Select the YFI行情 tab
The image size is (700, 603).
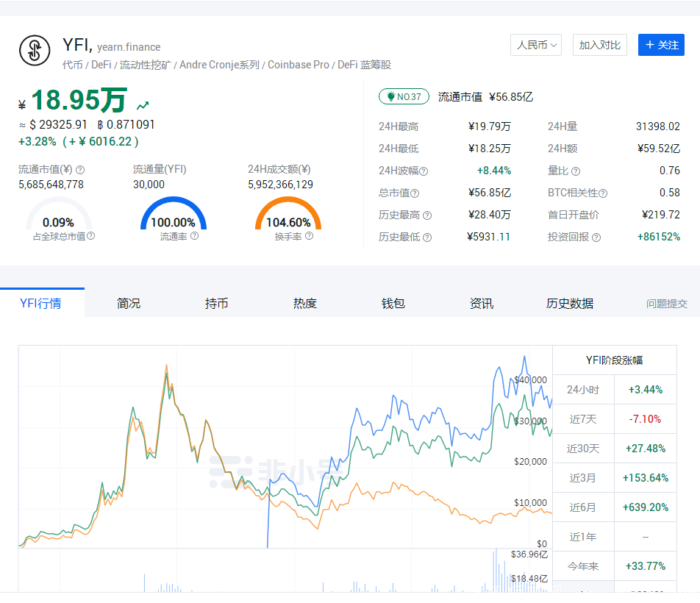pyautogui.click(x=40, y=303)
